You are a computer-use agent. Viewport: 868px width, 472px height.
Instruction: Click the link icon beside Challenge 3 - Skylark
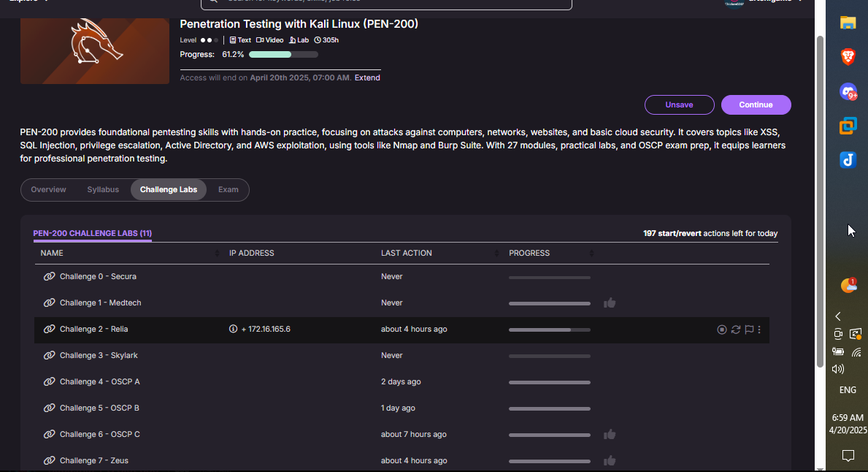(49, 355)
